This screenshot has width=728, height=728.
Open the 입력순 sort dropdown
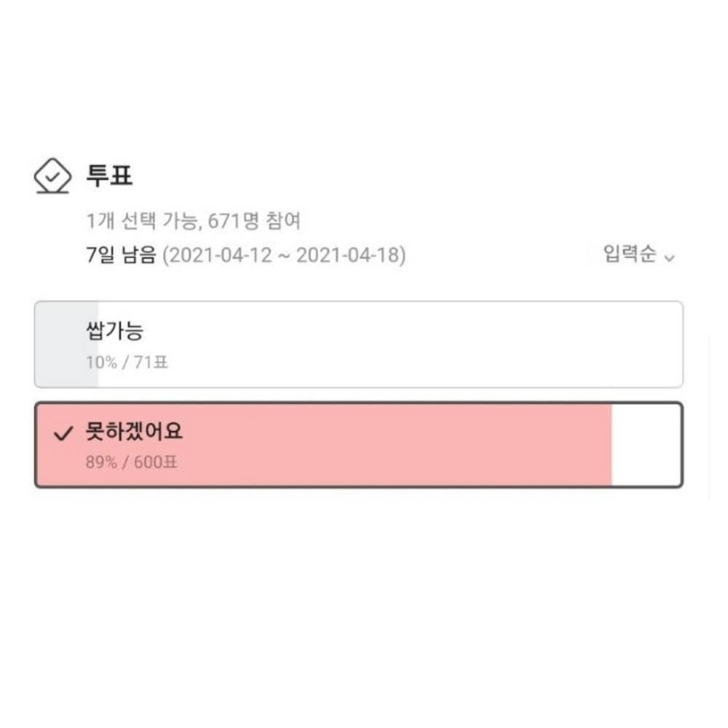click(630, 255)
